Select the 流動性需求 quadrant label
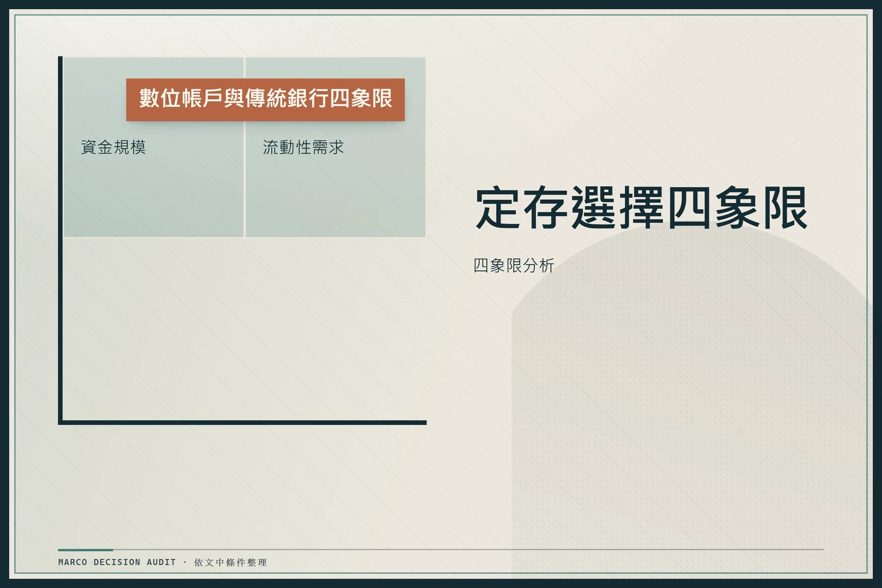The height and width of the screenshot is (588, 882). (303, 148)
